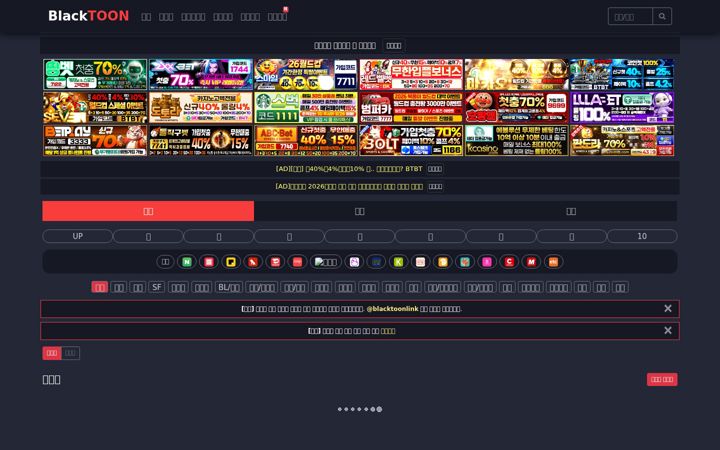Open the kcasino banner ad
This screenshot has width=720, height=450.
pyautogui.click(x=517, y=141)
